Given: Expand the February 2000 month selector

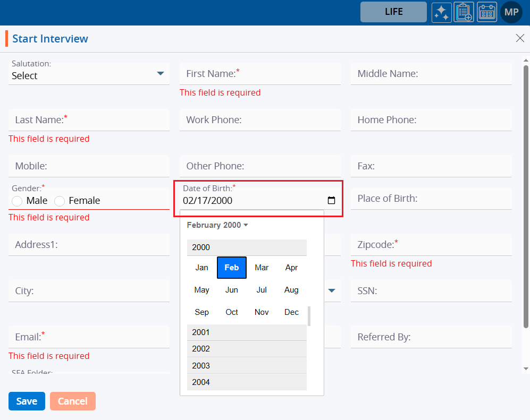Looking at the screenshot, I should tap(217, 225).
